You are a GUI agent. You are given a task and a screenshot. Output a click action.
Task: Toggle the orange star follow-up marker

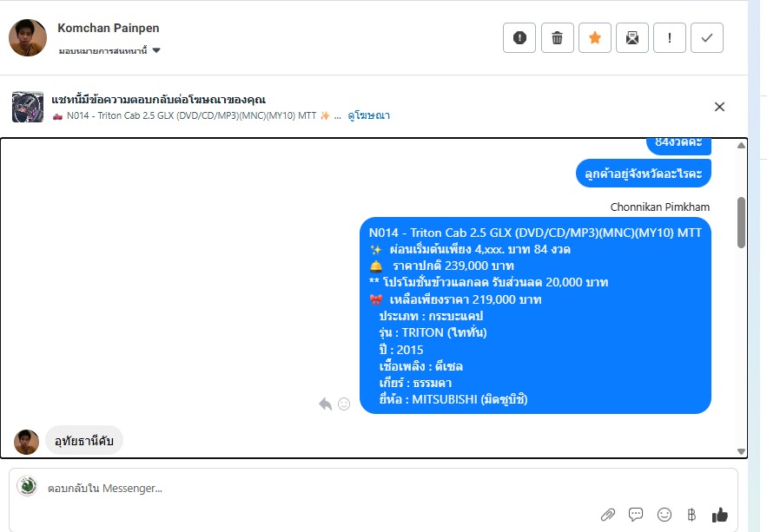point(595,37)
